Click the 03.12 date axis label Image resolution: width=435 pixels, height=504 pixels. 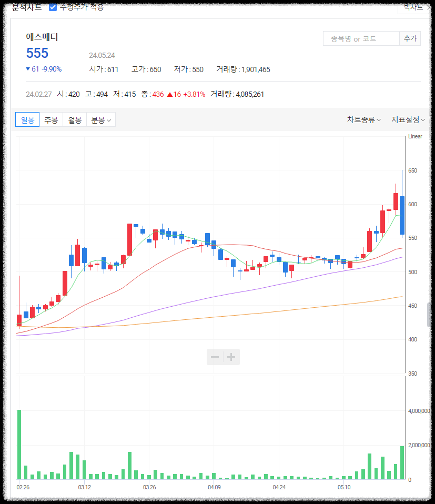coord(85,487)
